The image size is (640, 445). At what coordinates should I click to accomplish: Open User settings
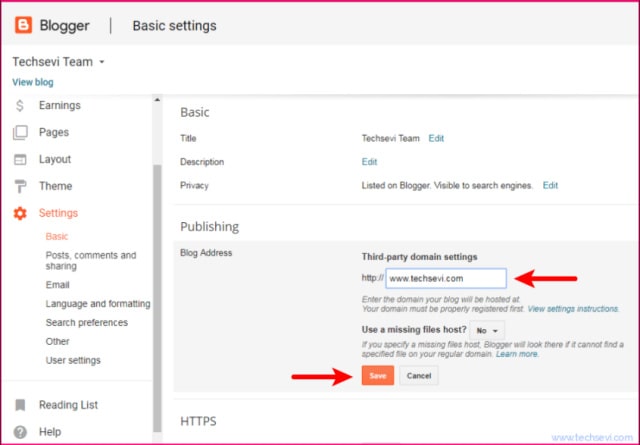click(x=73, y=360)
